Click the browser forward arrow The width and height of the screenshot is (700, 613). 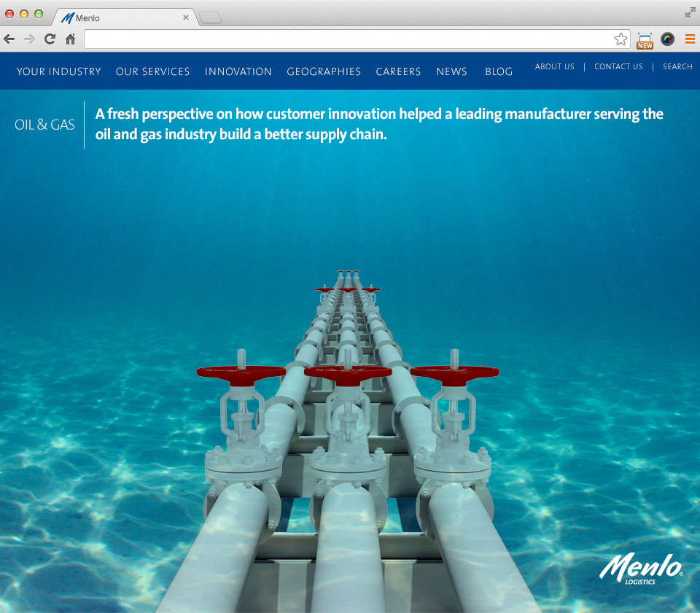(x=29, y=39)
